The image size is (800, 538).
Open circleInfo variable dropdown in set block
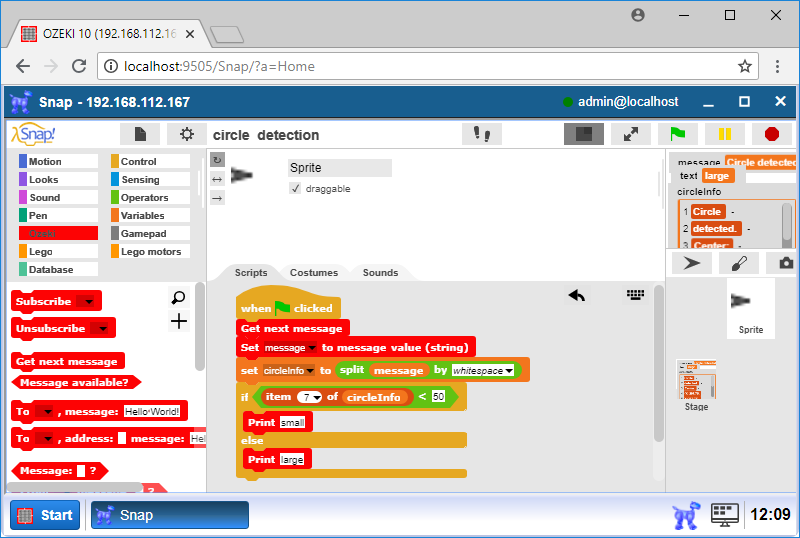click(x=309, y=371)
